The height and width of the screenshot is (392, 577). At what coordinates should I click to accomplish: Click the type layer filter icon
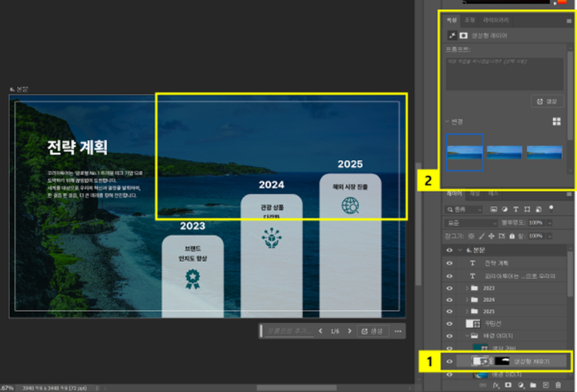tap(515, 209)
